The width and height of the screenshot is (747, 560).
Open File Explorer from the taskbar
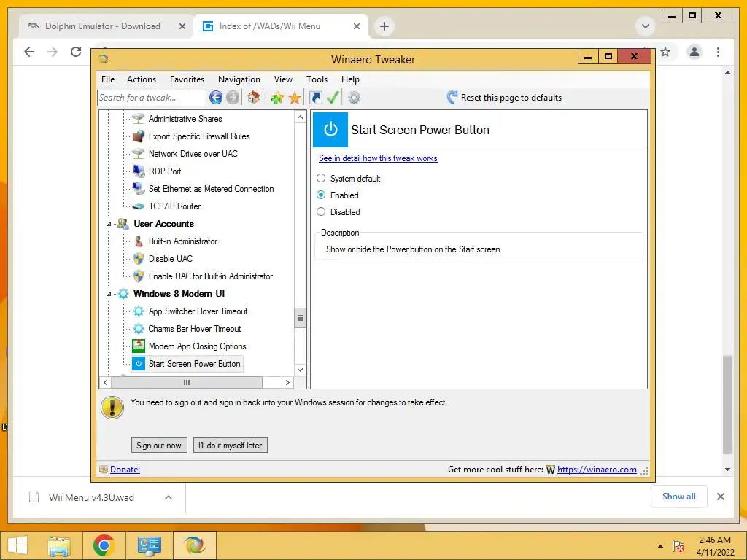click(59, 545)
